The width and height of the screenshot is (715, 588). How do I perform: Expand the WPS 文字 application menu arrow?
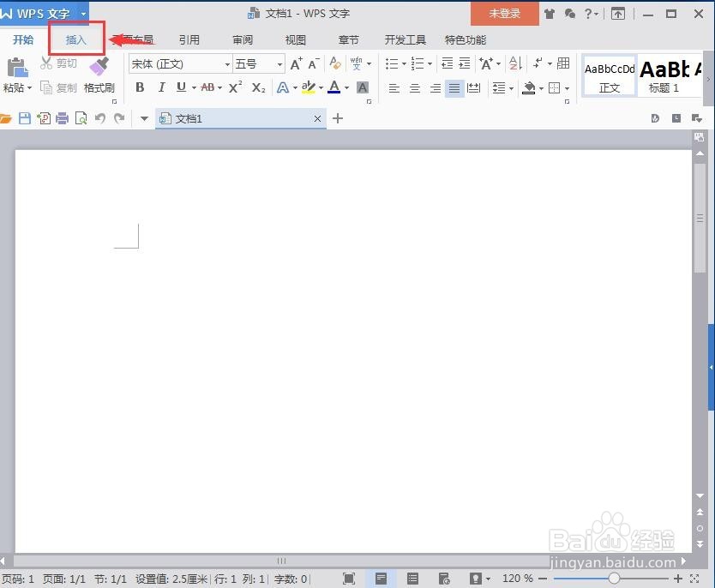[83, 14]
